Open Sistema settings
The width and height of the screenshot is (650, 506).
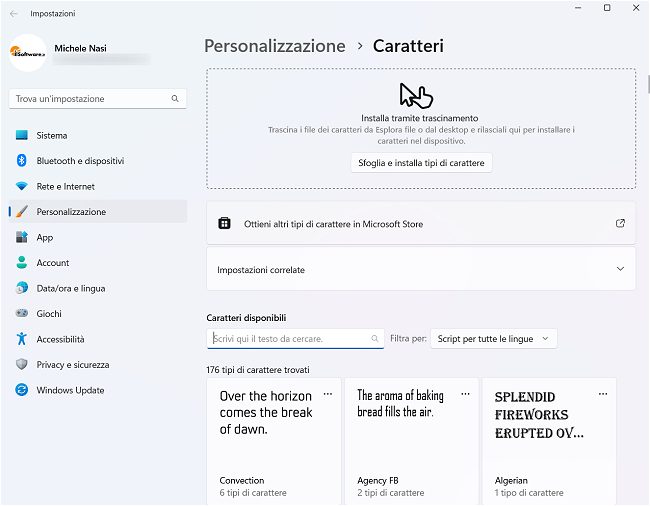click(x=98, y=135)
